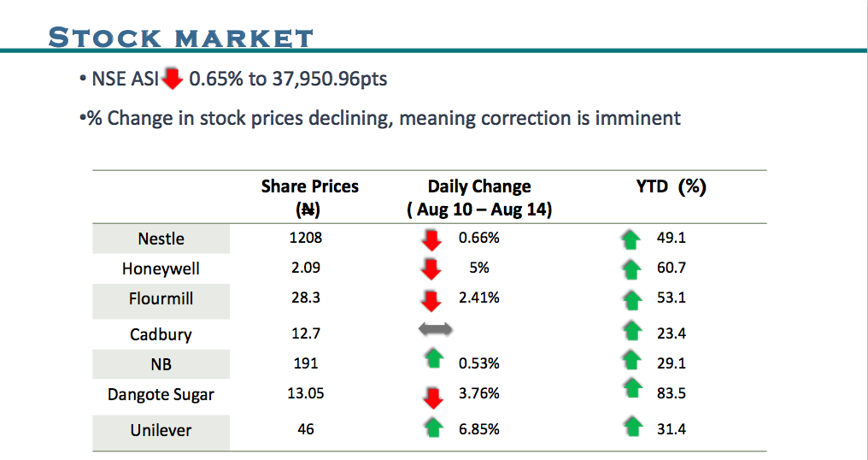
Task: Select the Stock Market slide title
Action: 180,38
